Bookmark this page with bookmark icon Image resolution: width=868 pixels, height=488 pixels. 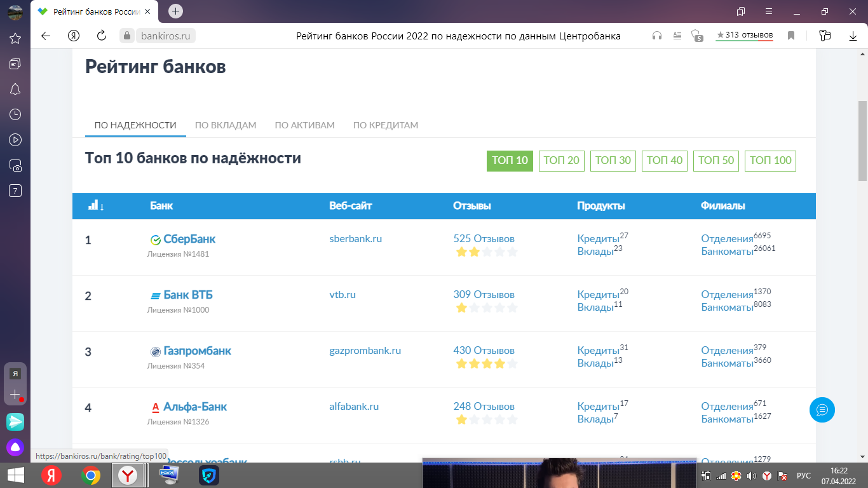coord(791,36)
